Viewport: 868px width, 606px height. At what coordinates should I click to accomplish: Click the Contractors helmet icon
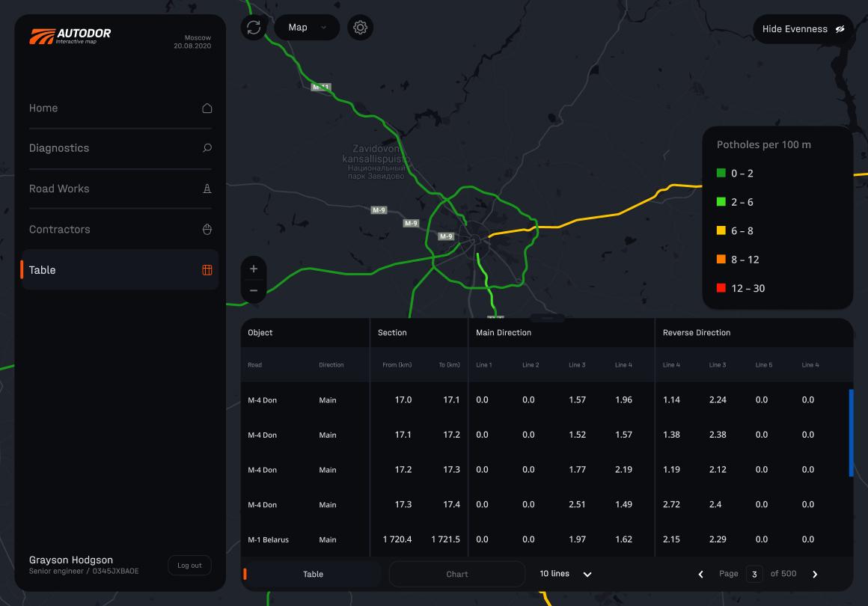(207, 229)
